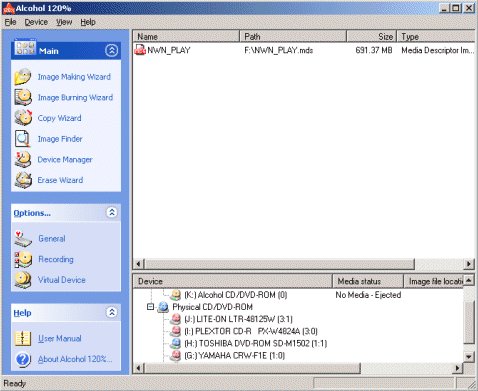
Task: Click the Image Burning Wizard link
Action: point(75,98)
